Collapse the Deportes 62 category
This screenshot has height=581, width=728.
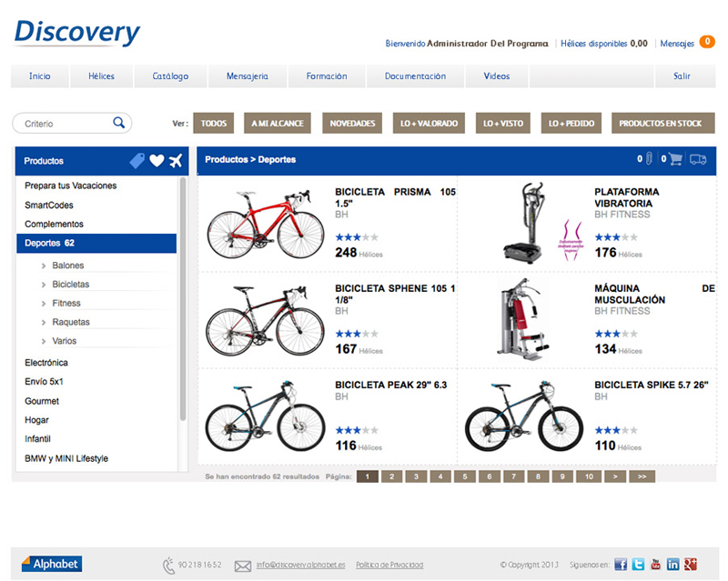[x=96, y=243]
